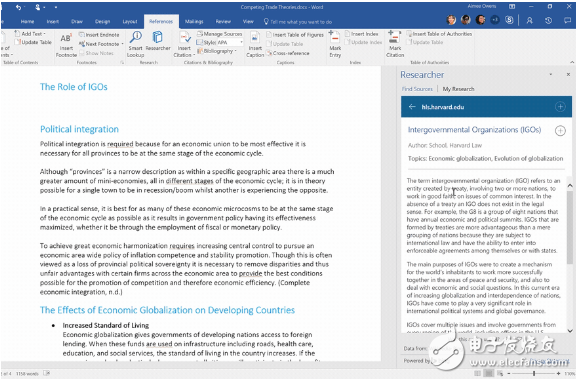The height and width of the screenshot is (379, 576).
Task: Click Update Table in Table of Contents group
Action: point(33,42)
